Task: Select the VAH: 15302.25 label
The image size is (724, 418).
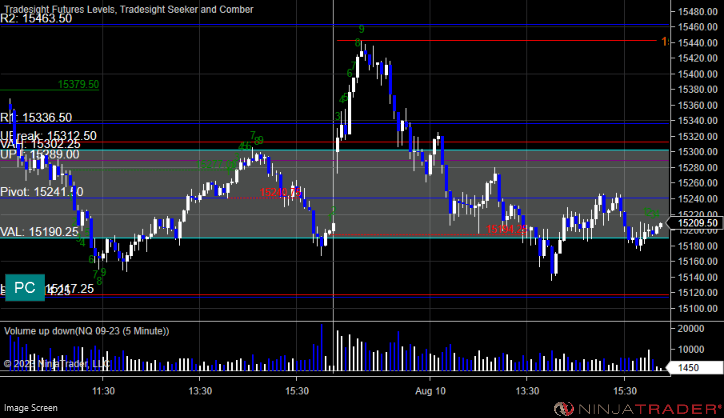Action: 40,145
